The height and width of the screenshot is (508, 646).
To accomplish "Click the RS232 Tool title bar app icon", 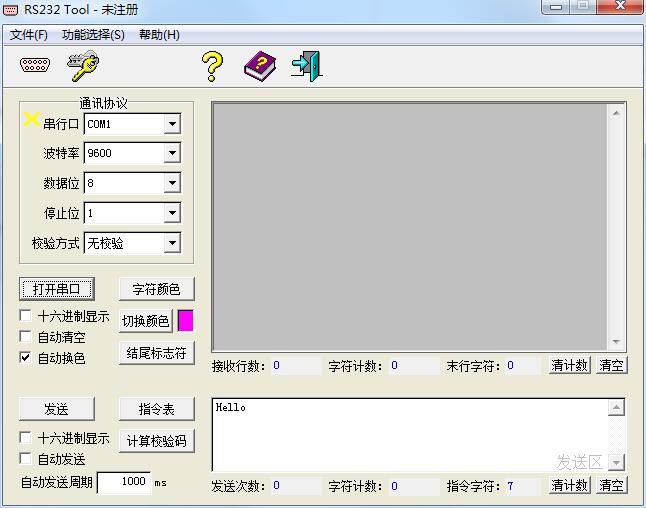I will coord(10,10).
